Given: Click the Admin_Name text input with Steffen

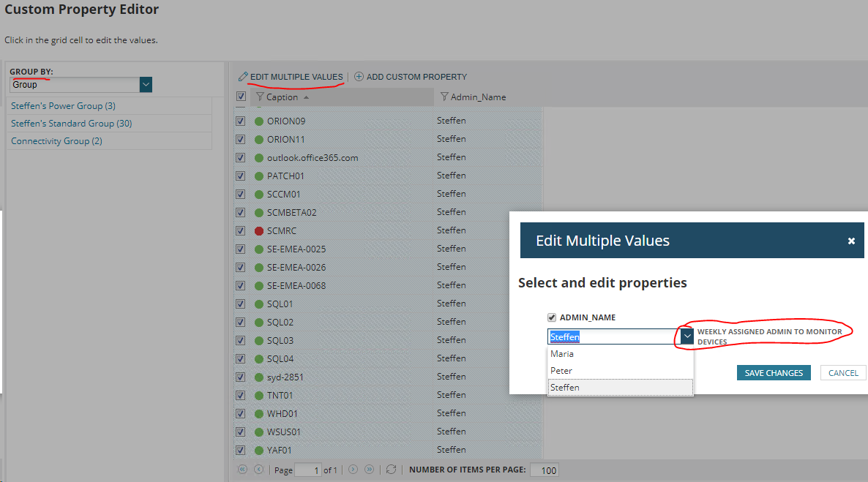Looking at the screenshot, I should click(614, 336).
